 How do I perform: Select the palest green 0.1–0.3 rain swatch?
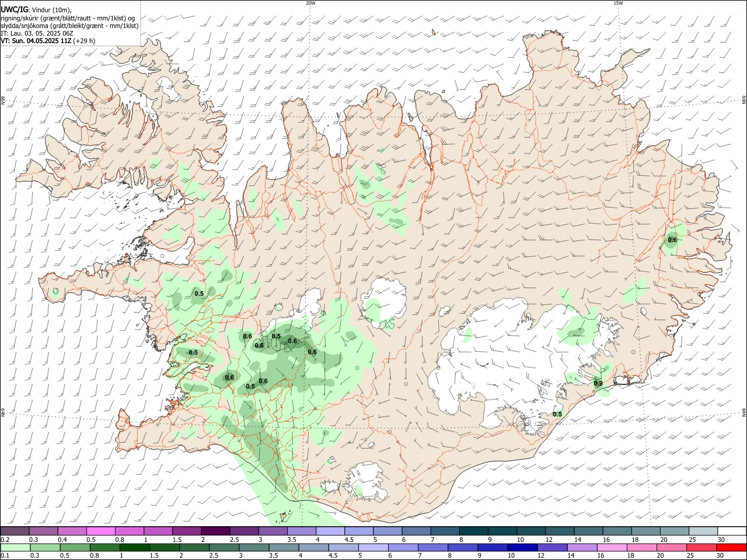click(x=16, y=547)
